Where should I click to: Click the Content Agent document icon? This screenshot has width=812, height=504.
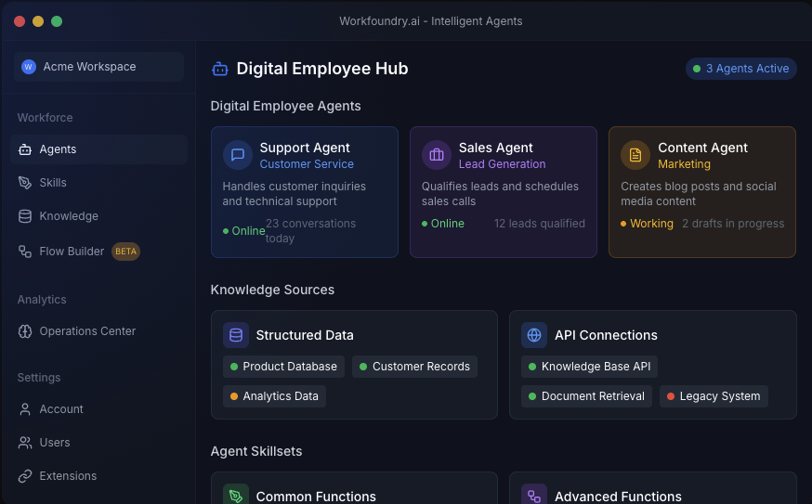[x=635, y=155]
